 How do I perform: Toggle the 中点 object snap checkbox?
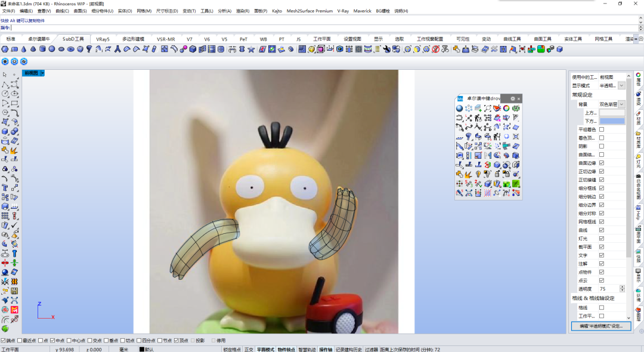pyautogui.click(x=52, y=341)
